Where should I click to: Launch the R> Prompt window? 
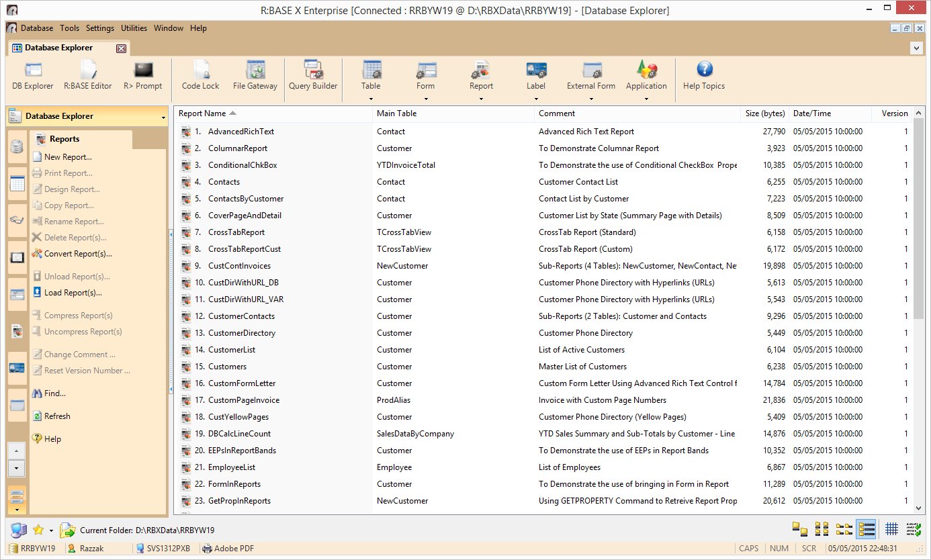tap(143, 75)
